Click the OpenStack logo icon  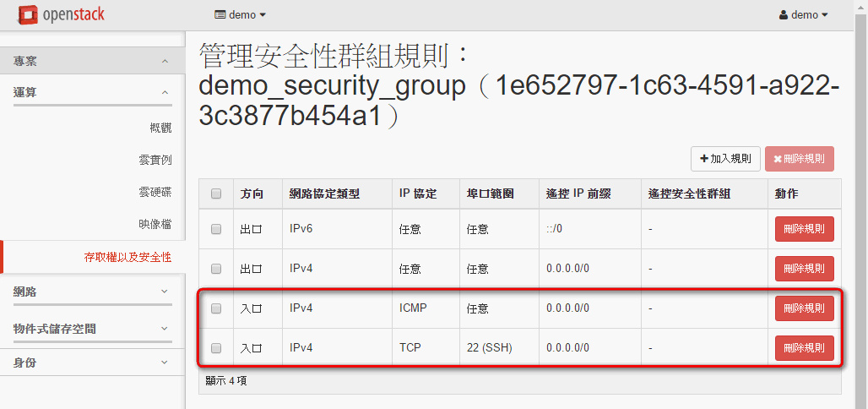(27, 15)
